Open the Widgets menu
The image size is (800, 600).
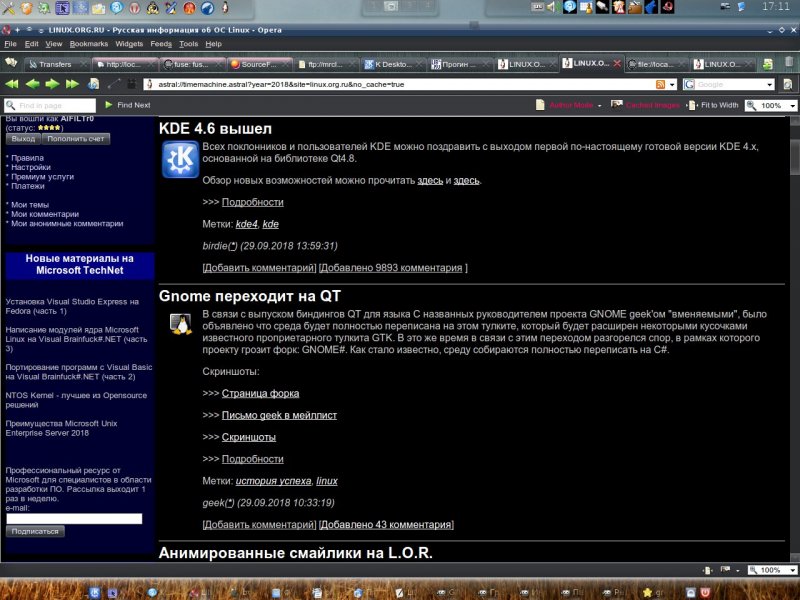point(129,44)
